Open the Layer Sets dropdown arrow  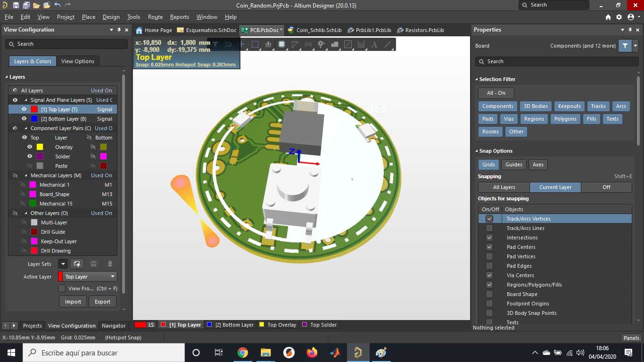(63, 264)
